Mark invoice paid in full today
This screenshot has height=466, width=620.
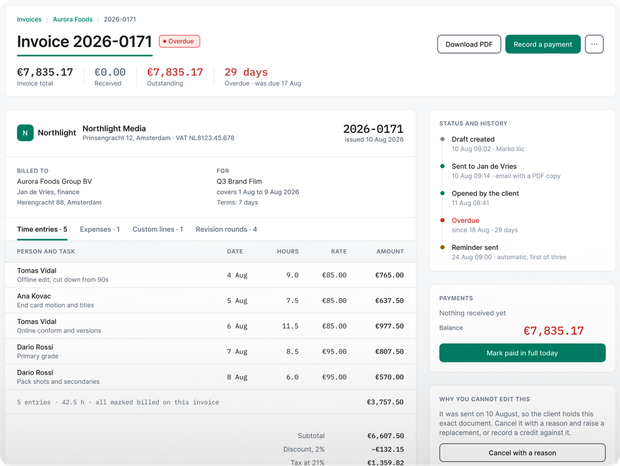pyautogui.click(x=522, y=353)
